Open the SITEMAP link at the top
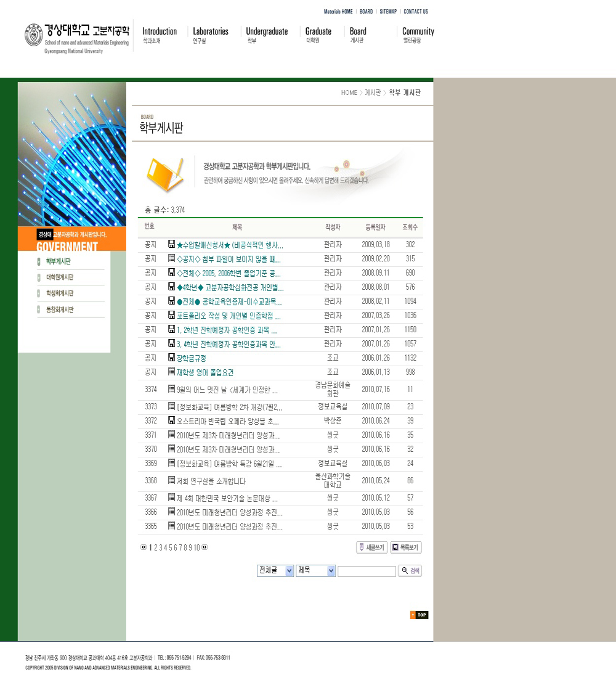This screenshot has height=696, width=616. pos(388,12)
